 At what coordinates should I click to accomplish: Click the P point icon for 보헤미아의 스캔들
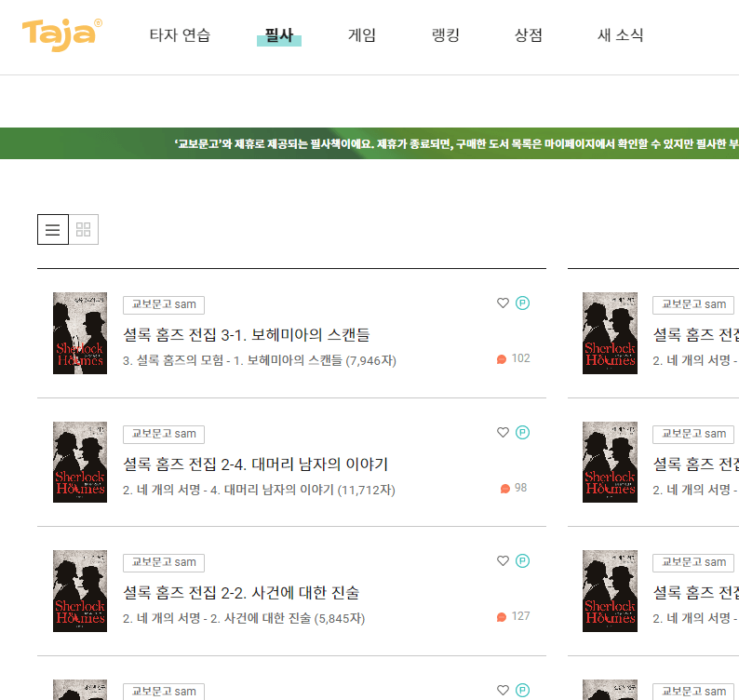coord(522,303)
